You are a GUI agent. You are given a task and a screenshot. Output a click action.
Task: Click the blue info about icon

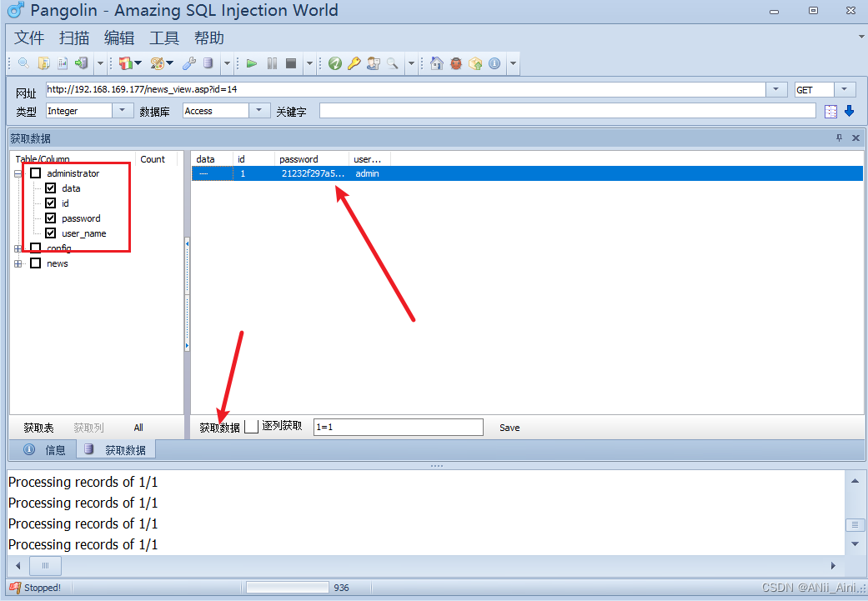(494, 63)
